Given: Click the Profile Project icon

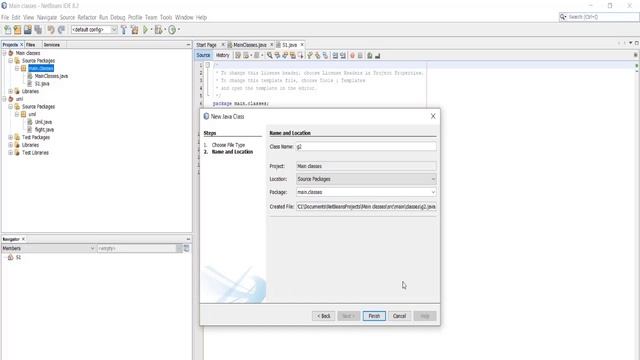Looking at the screenshot, I should [172, 29].
